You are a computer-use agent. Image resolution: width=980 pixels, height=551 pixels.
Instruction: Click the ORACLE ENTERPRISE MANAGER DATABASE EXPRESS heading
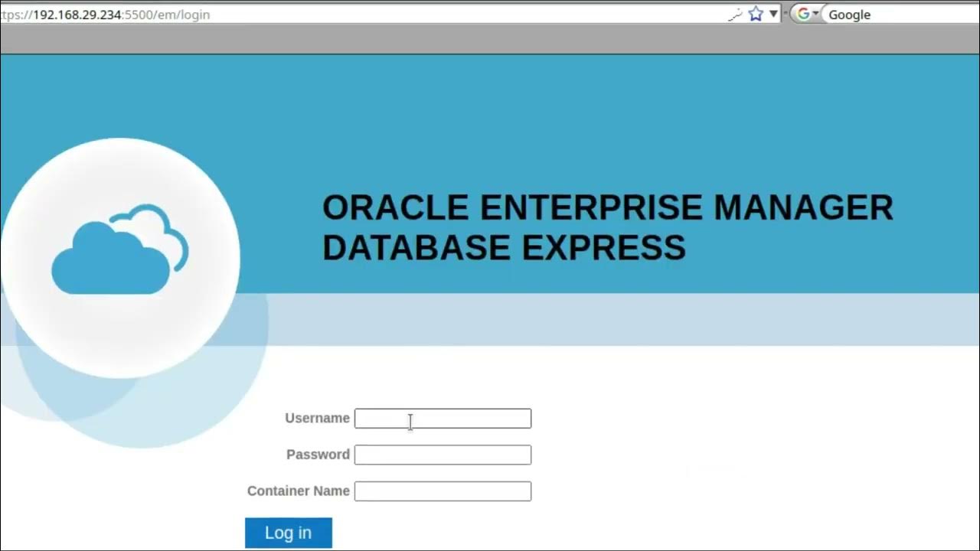[608, 227]
